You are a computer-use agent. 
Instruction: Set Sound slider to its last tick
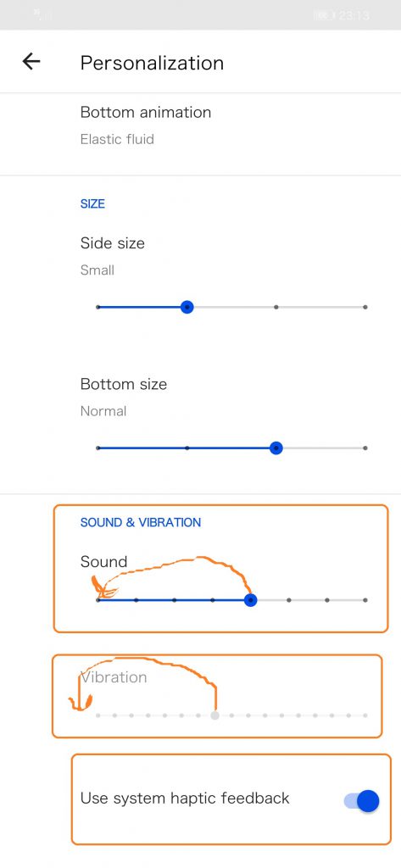pyautogui.click(x=365, y=600)
